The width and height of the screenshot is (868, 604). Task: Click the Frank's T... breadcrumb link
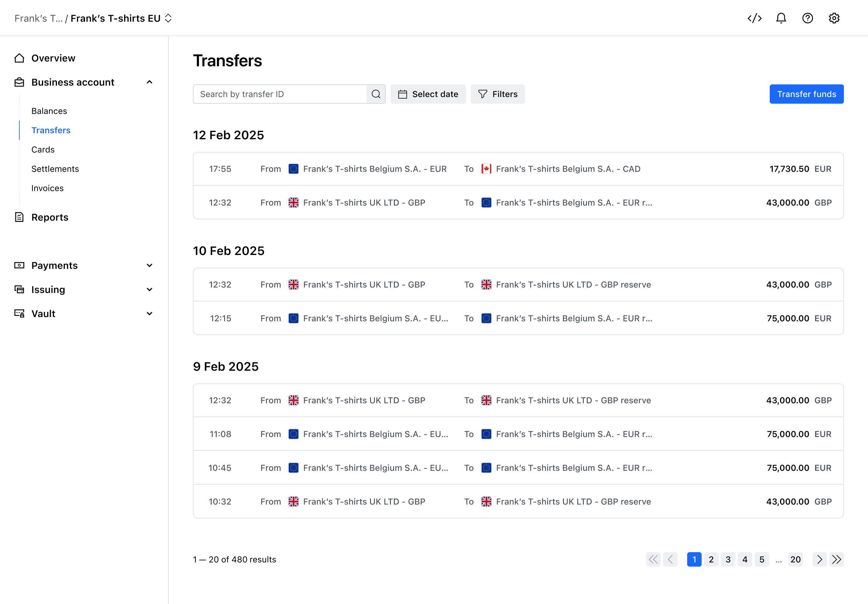39,18
